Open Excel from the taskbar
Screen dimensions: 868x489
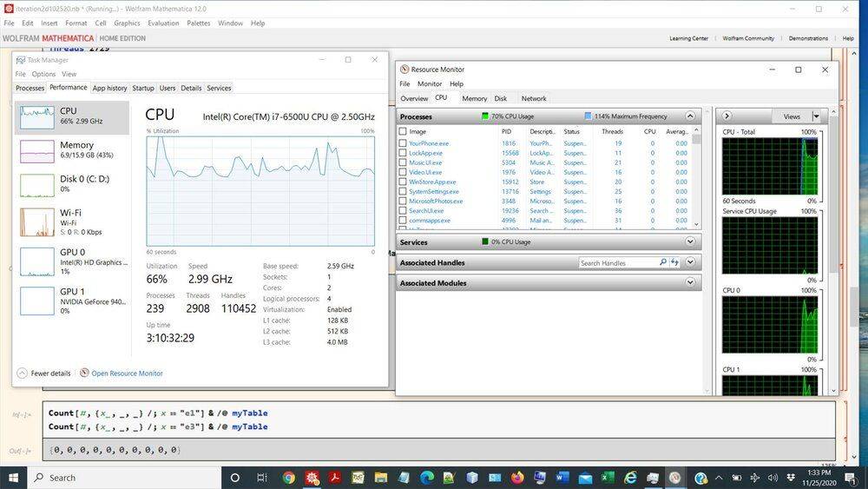[x=608, y=478]
